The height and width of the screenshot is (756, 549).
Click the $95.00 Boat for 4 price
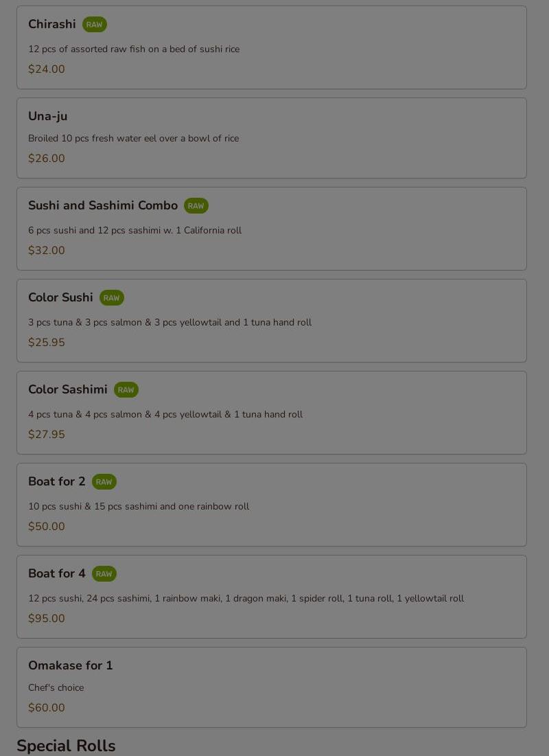coord(47,619)
